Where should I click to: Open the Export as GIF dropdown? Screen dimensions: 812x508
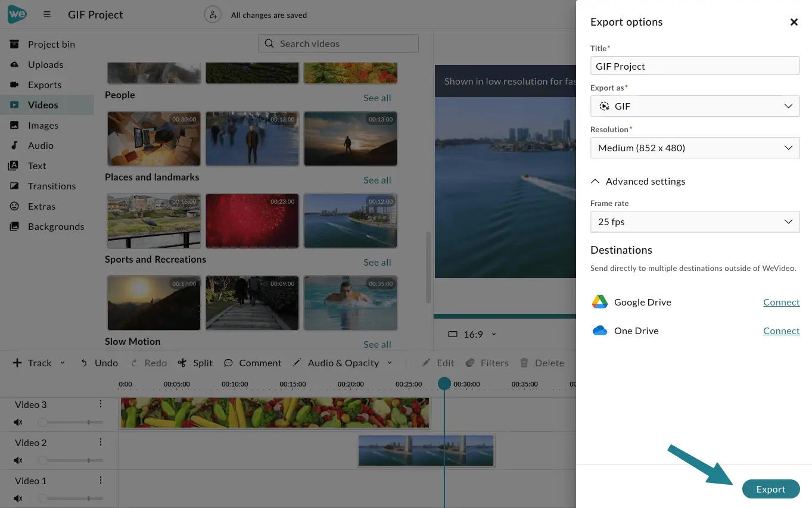[x=695, y=106]
